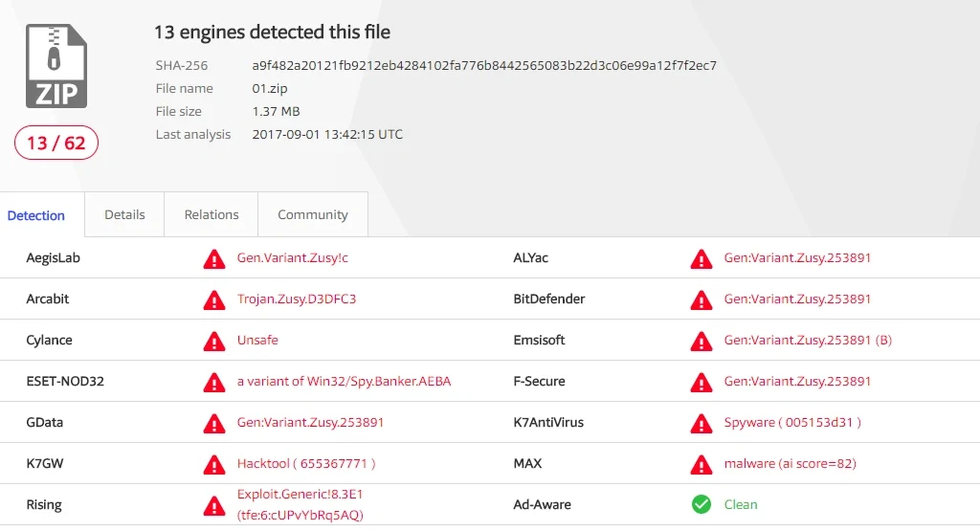Click the Arcabit result Trojan.Zusy.D3DFC3
This screenshot has width=980, height=531.
pos(297,299)
